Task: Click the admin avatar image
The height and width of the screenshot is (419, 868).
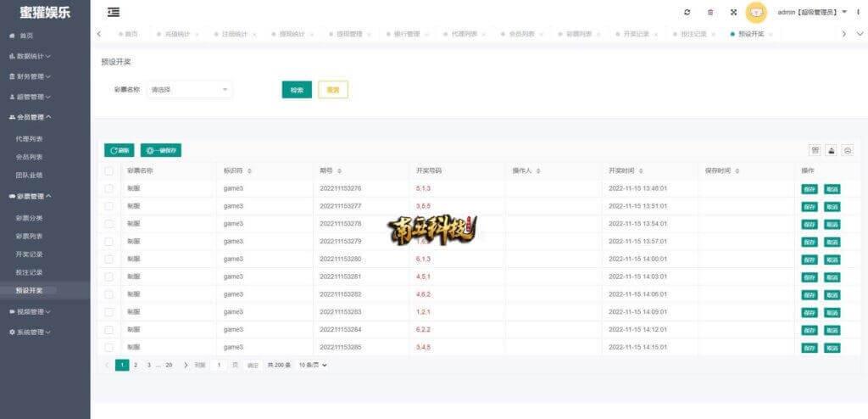Action: click(756, 12)
